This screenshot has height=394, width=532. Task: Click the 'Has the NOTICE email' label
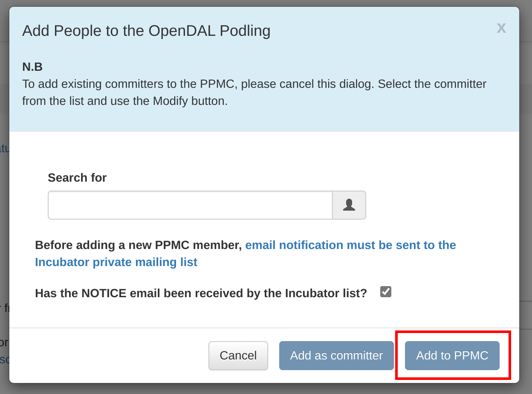[200, 293]
